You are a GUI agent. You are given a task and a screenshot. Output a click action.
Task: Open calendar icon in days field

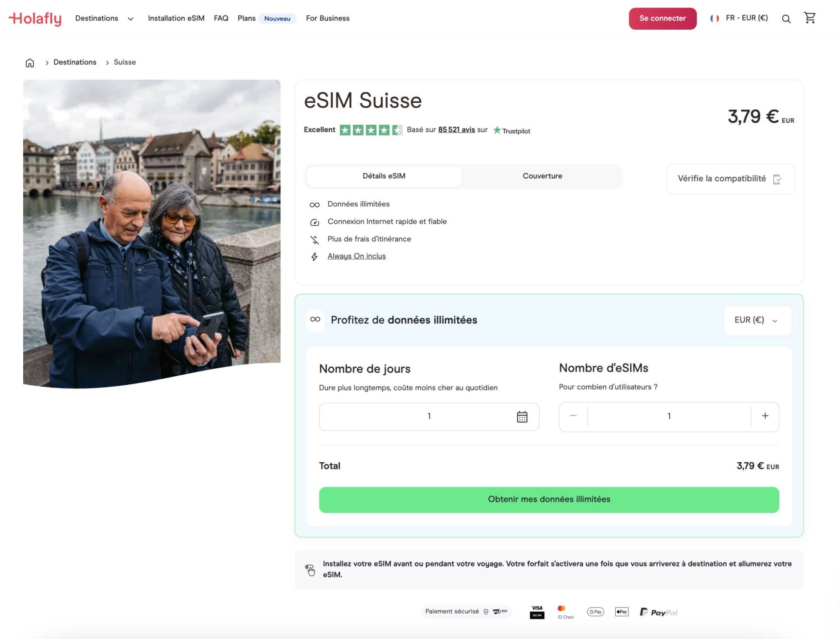[522, 416]
